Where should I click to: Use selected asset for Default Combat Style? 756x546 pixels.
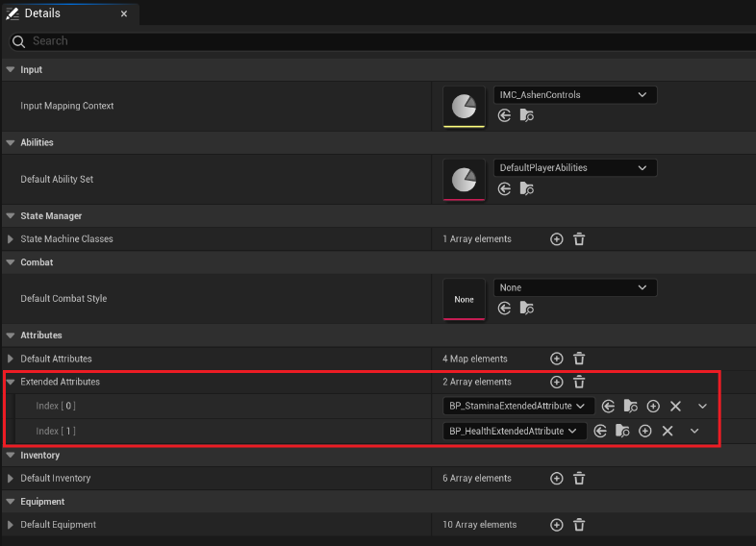[504, 308]
